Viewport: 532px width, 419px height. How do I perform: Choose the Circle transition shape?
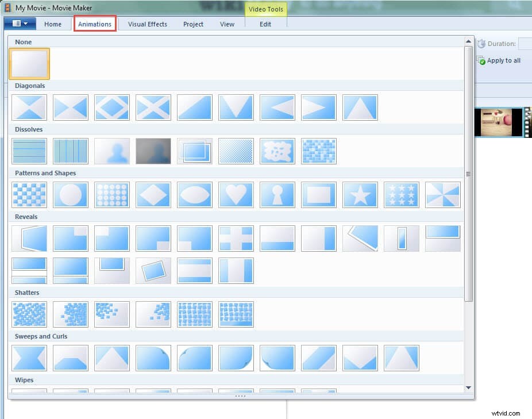pyautogui.click(x=71, y=195)
